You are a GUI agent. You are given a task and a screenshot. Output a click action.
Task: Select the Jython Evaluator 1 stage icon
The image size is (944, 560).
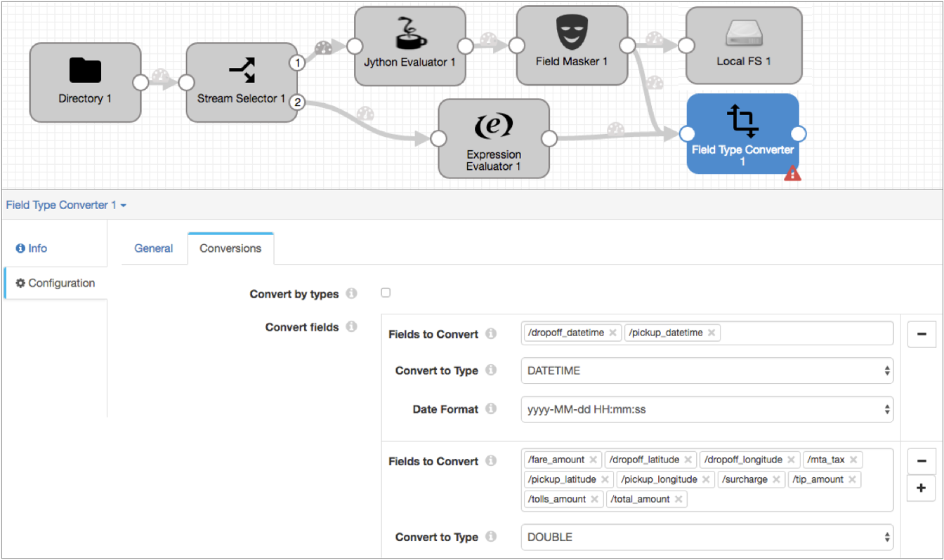pyautogui.click(x=409, y=33)
